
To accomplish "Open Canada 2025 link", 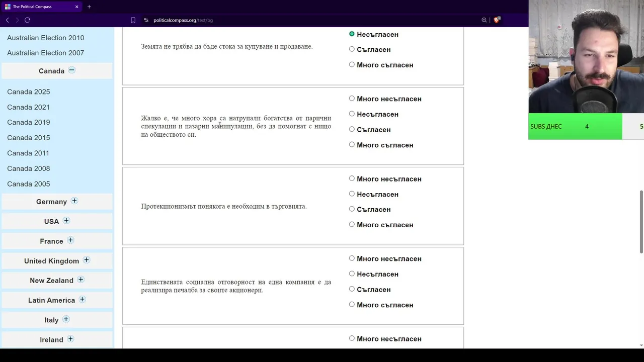I will 28,92.
